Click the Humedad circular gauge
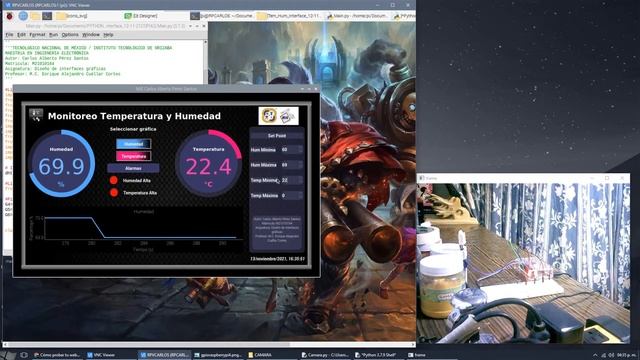Screen dimensions: 640x360 (61, 163)
